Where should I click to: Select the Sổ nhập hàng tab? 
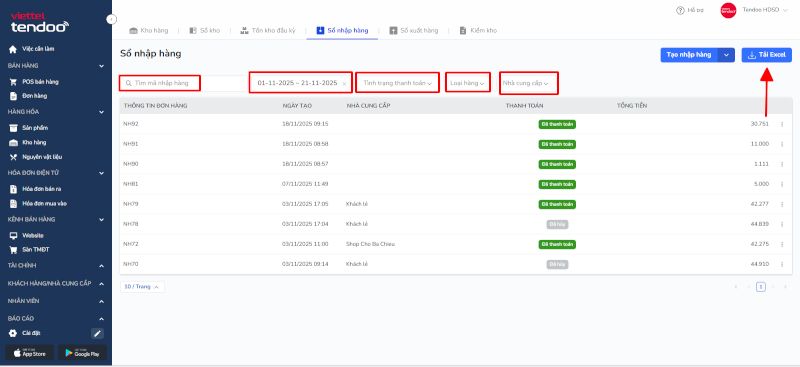tap(342, 31)
